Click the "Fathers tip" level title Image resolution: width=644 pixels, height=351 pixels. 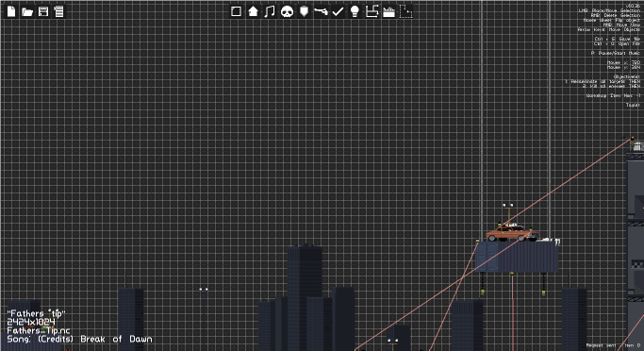click(x=36, y=313)
